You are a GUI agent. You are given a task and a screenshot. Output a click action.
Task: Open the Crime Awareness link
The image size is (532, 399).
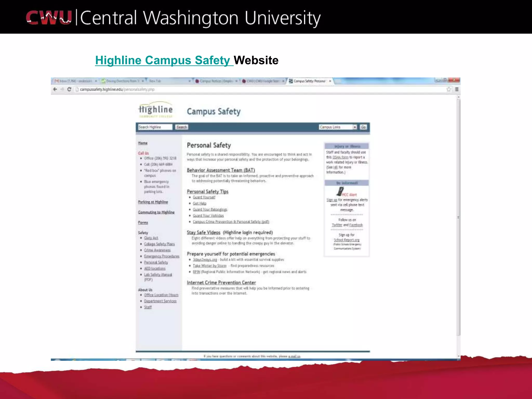[x=157, y=250]
